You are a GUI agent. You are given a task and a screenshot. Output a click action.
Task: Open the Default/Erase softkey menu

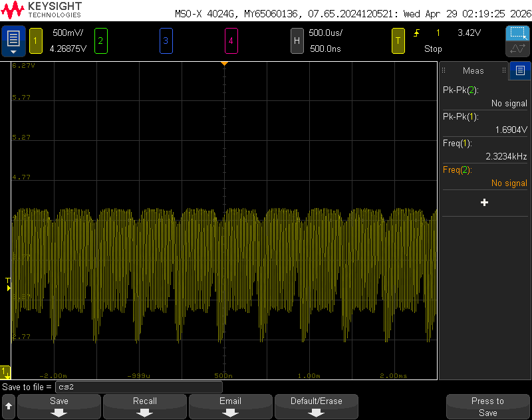(x=317, y=407)
